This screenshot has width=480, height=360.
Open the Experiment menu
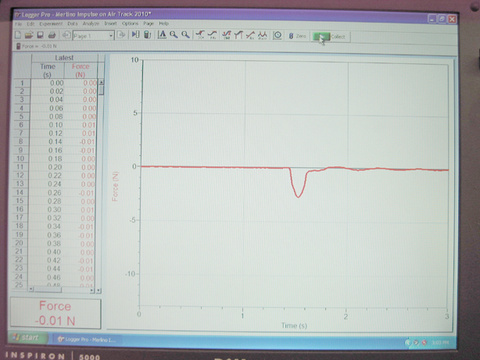pos(51,24)
